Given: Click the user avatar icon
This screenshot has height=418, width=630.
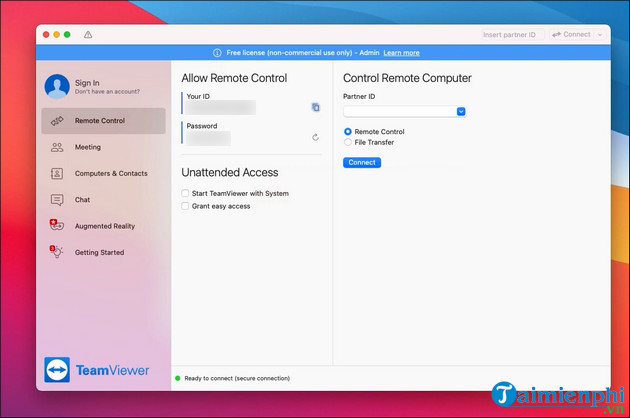Looking at the screenshot, I should 57,86.
